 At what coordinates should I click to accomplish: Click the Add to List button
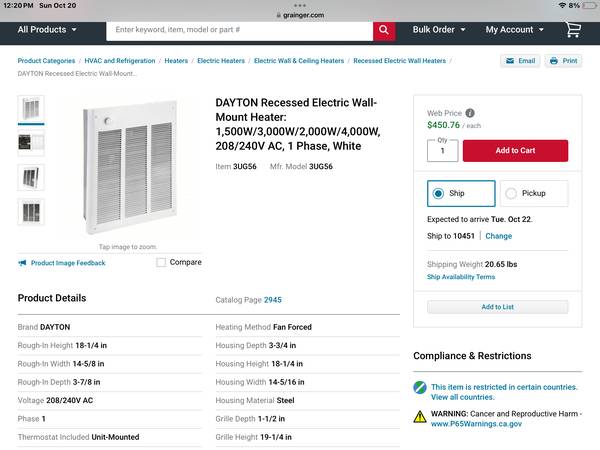[x=497, y=307]
